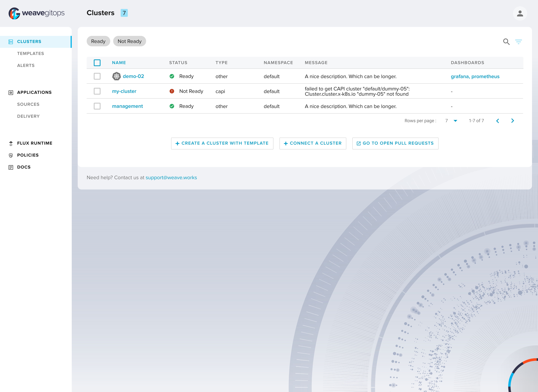Open the demo-02 cluster link
This screenshot has width=538, height=392.
click(133, 76)
